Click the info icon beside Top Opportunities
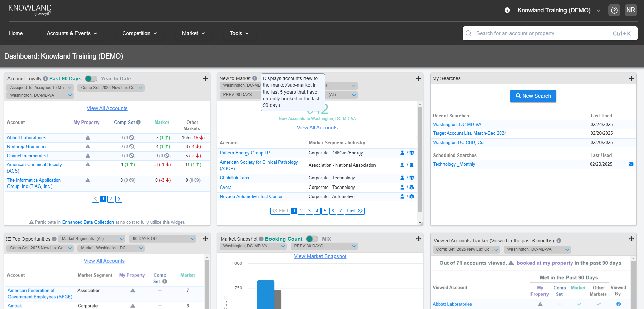644x309 pixels. (x=54, y=239)
